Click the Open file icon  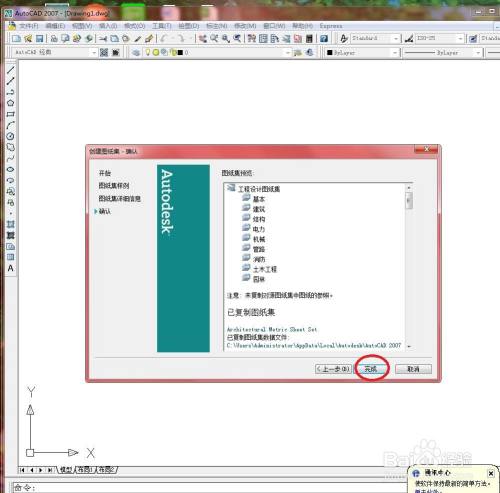point(28,39)
